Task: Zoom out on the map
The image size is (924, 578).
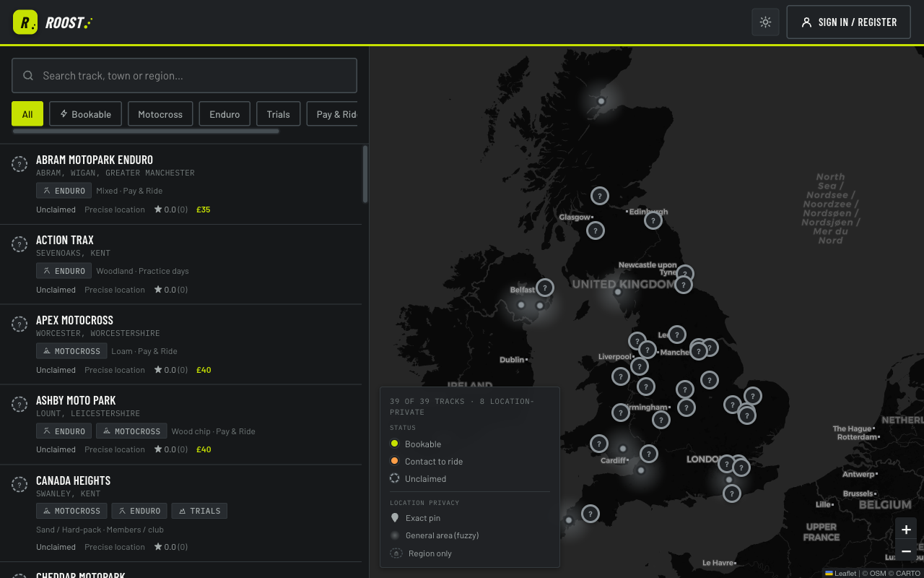Action: tap(906, 551)
